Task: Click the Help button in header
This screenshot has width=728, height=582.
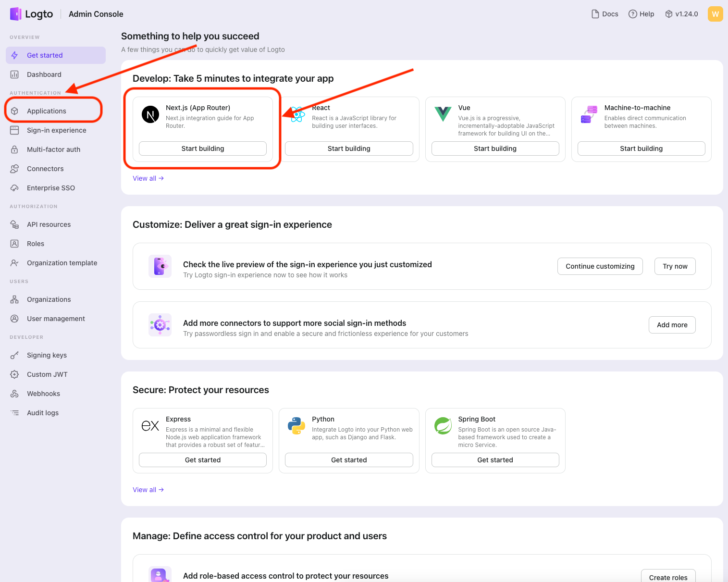Action: click(642, 14)
